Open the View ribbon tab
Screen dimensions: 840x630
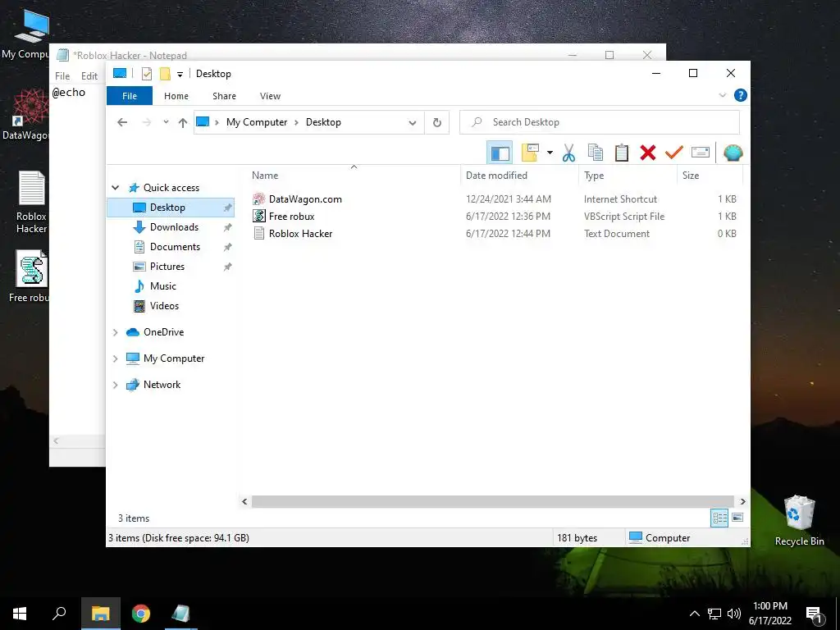pos(270,96)
